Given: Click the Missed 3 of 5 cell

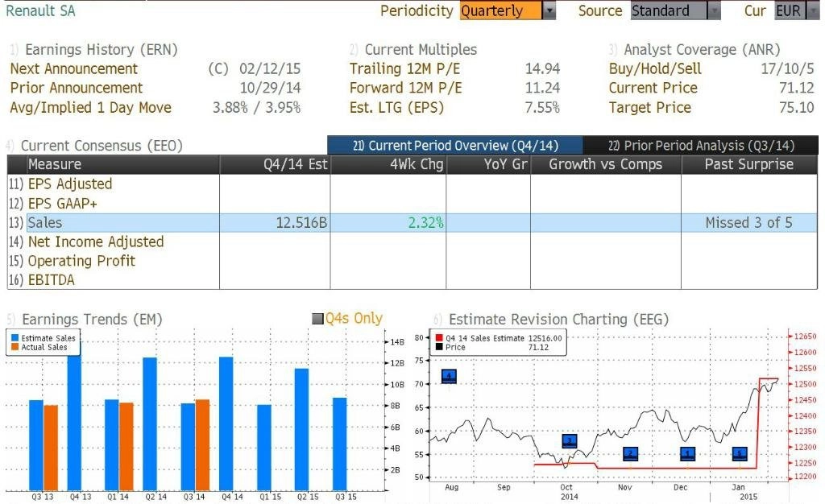Looking at the screenshot, I should (748, 223).
